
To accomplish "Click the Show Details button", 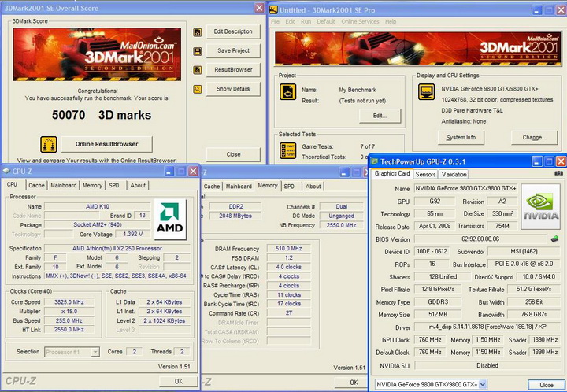I will click(233, 89).
